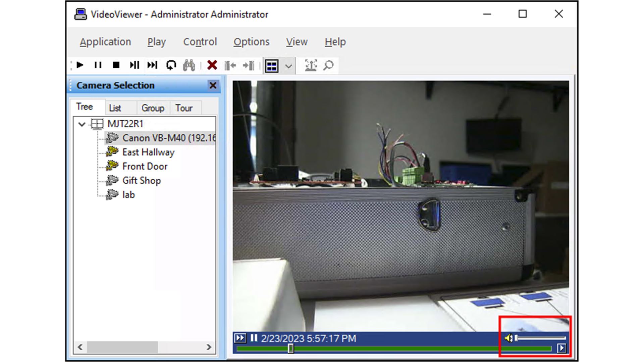The image size is (644, 362).
Task: Open the Options menu
Action: pos(251,42)
